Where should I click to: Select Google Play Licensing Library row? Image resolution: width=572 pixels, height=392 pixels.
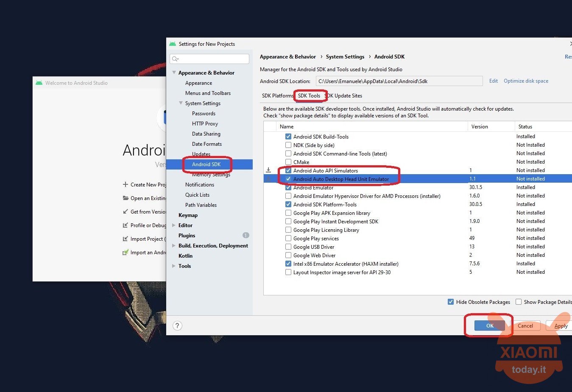418,230
